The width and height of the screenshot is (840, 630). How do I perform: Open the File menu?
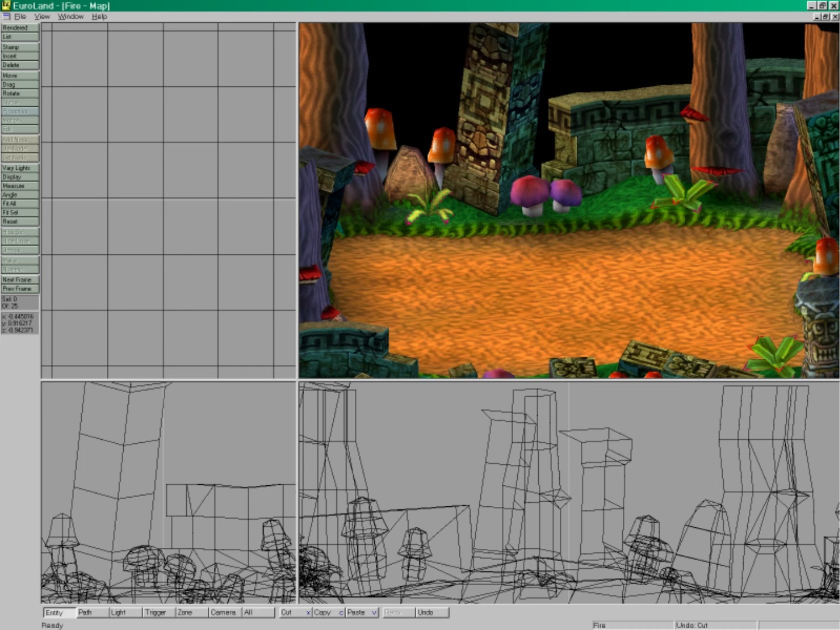pyautogui.click(x=20, y=16)
